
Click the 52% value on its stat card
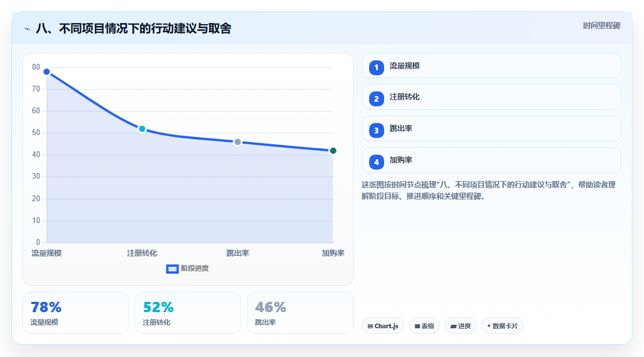[158, 308]
